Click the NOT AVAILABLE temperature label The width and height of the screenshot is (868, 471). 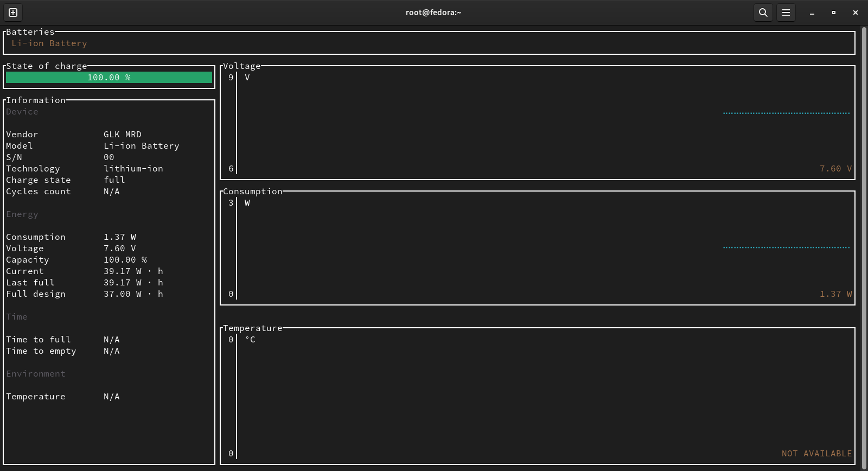pyautogui.click(x=816, y=454)
